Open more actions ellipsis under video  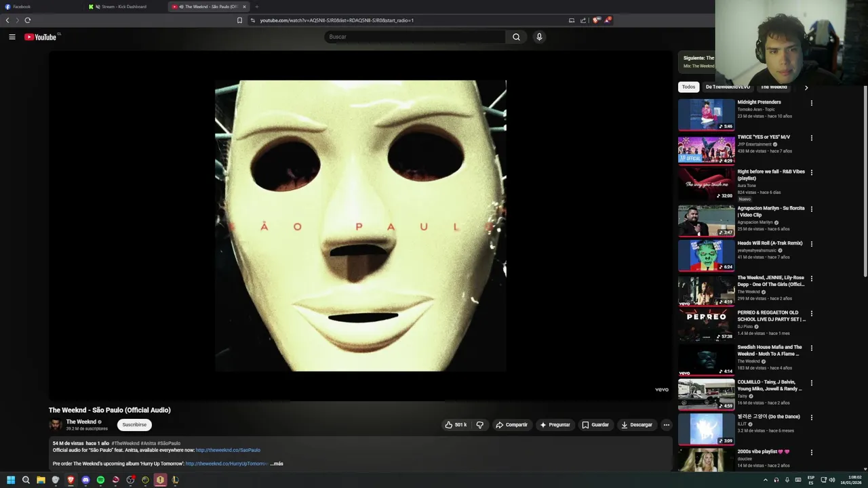point(666,425)
